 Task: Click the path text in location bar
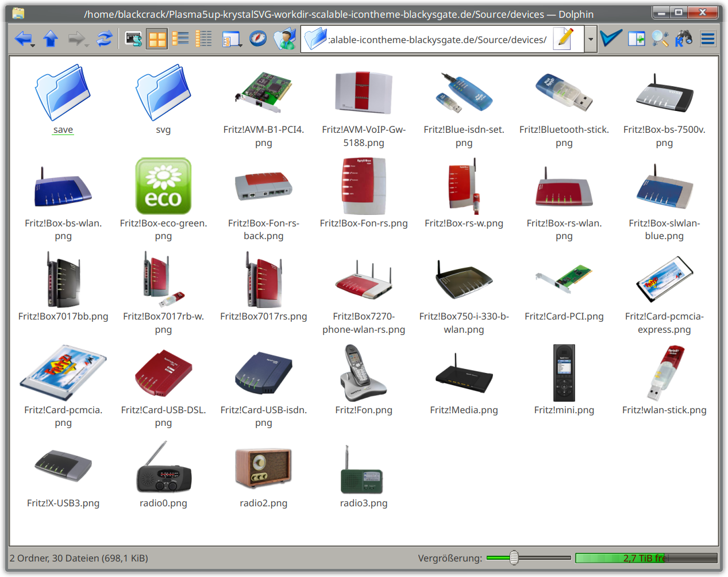point(437,40)
